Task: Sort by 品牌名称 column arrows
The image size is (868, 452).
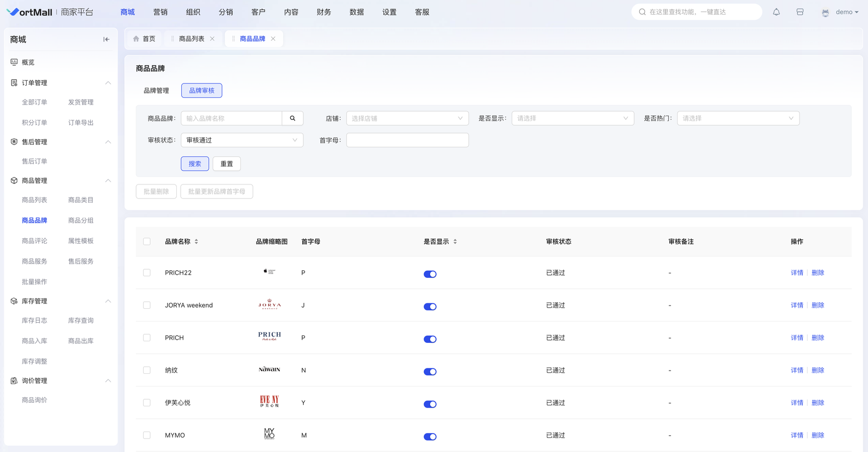Action: pyautogui.click(x=196, y=241)
